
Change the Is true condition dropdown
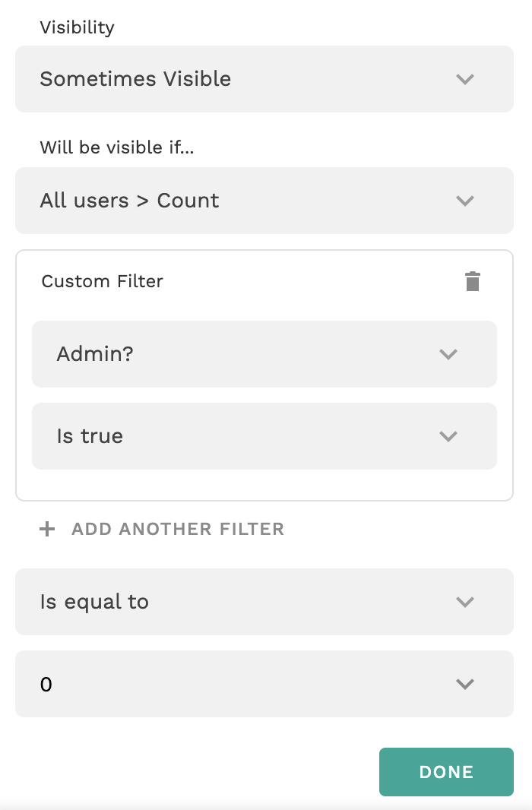coord(228,436)
